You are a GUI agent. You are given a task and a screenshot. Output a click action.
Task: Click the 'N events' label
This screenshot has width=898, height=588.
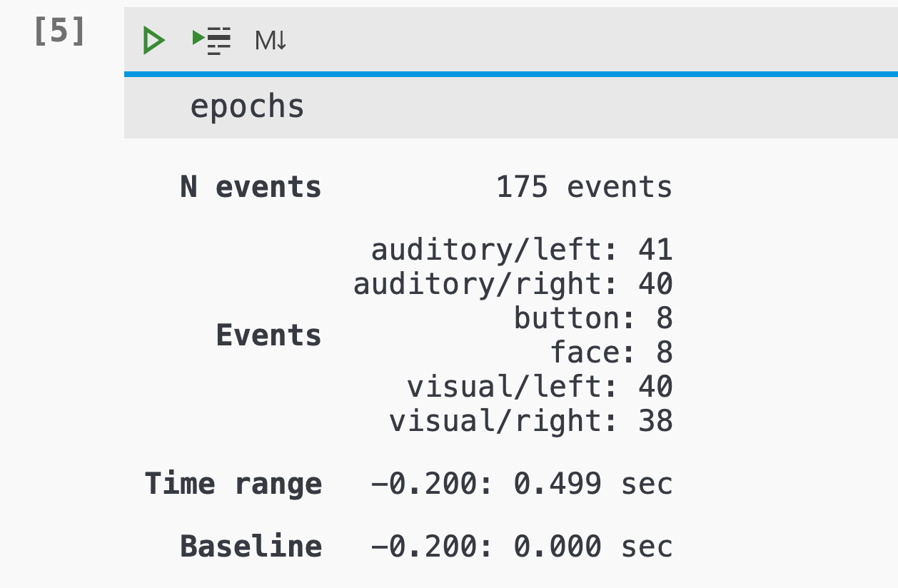251,187
